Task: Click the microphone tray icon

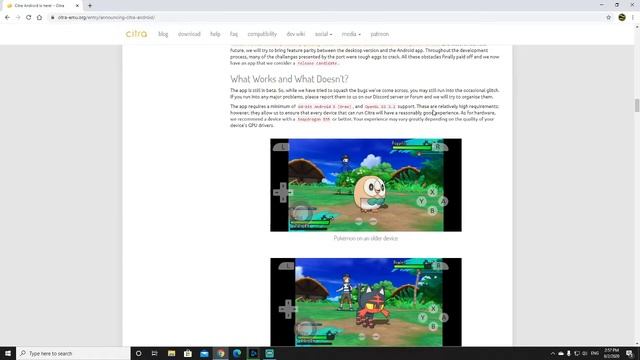Action: coord(569,353)
